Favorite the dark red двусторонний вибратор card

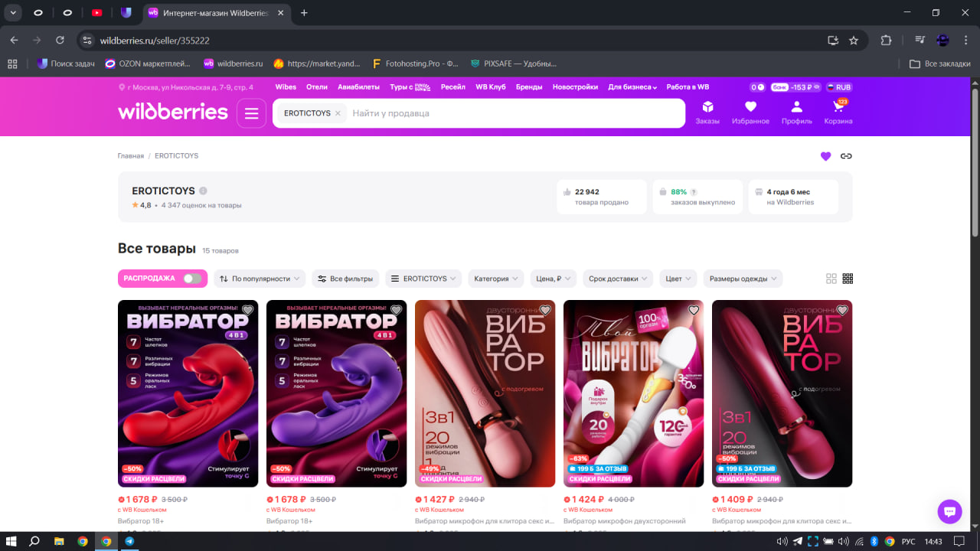click(841, 310)
